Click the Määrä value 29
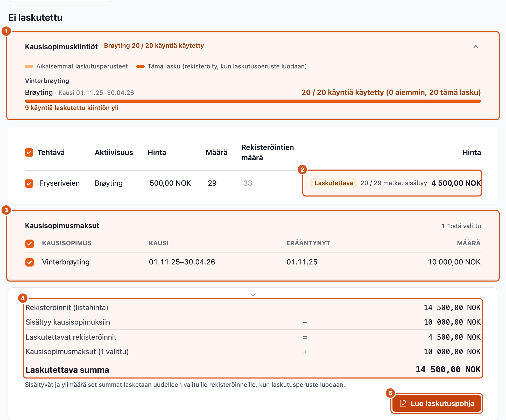The height and width of the screenshot is (420, 506). pos(212,183)
